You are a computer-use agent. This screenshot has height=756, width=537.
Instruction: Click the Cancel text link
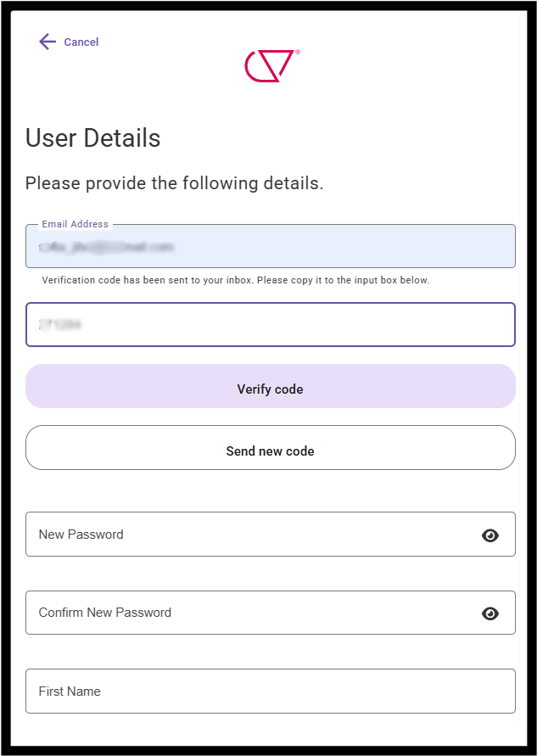[81, 42]
